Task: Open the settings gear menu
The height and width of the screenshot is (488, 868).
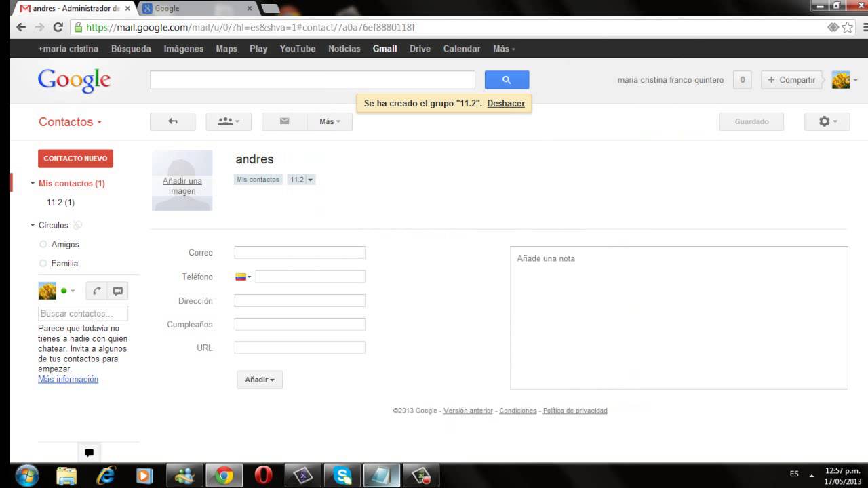Action: pos(827,121)
